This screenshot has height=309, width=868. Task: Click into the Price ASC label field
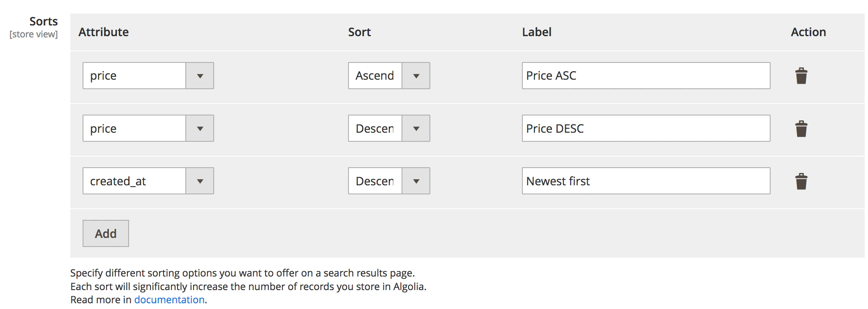coord(645,76)
